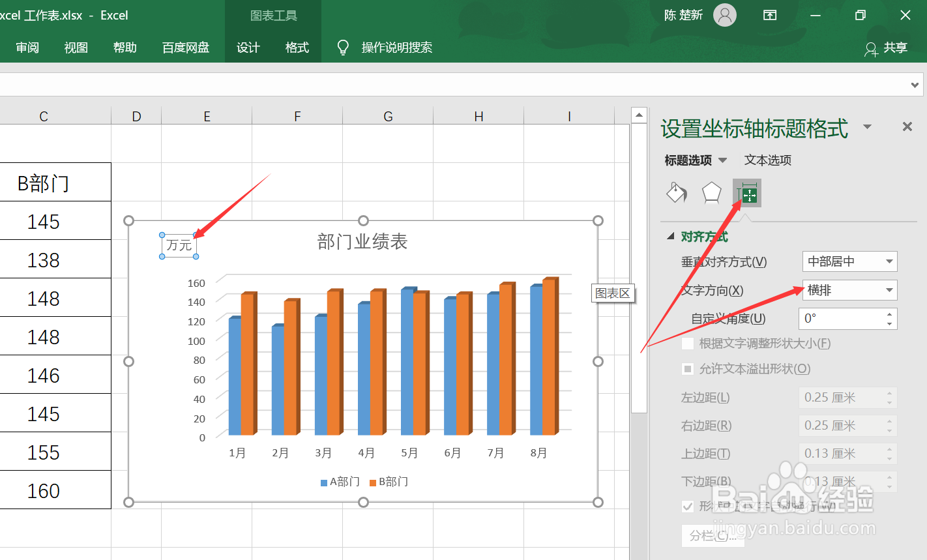Toggle 允许文本溢出形状 checkbox
The height and width of the screenshot is (560, 927).
(688, 369)
